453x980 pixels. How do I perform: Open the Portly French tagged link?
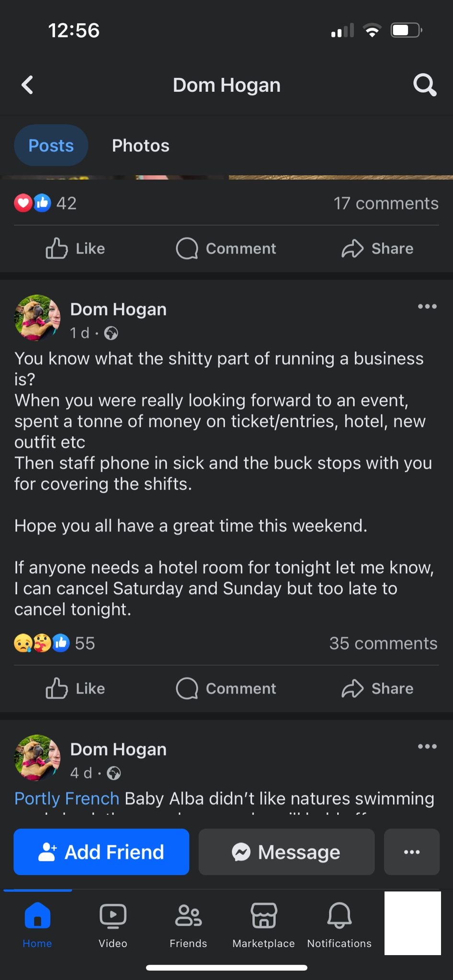[67, 799]
